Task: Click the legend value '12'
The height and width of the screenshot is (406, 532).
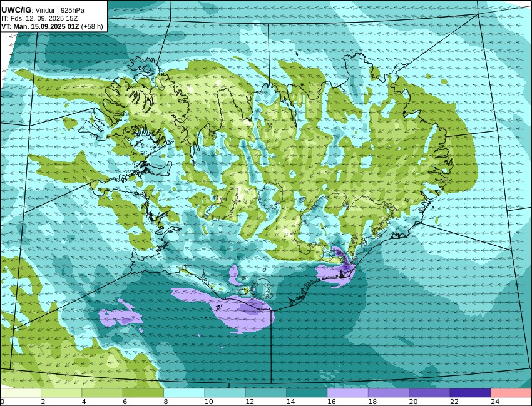Action: [250, 402]
